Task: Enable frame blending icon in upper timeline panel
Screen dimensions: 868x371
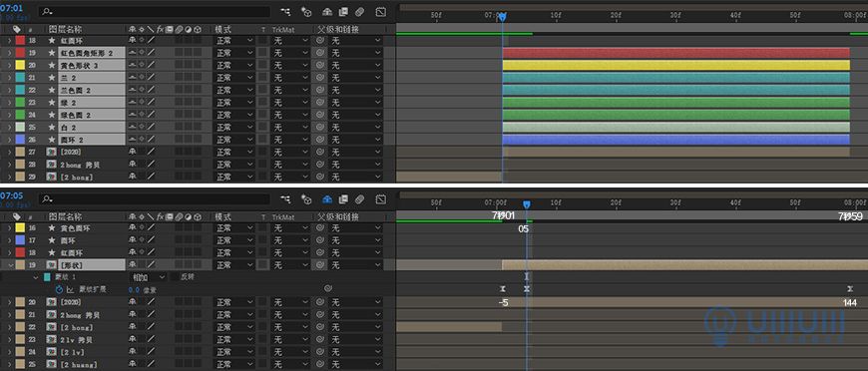Action: click(343, 11)
